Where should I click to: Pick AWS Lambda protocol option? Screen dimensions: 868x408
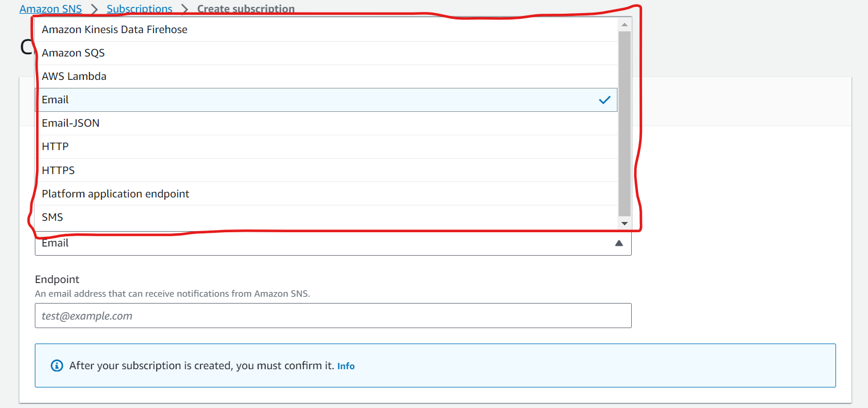326,76
